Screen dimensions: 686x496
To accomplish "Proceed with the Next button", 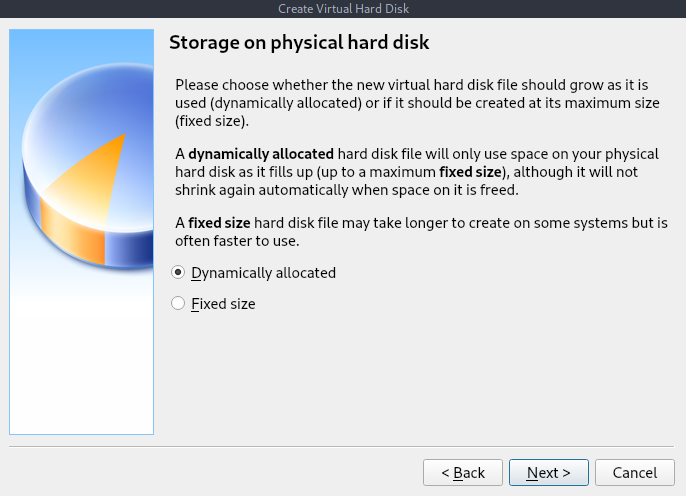I will [x=548, y=472].
